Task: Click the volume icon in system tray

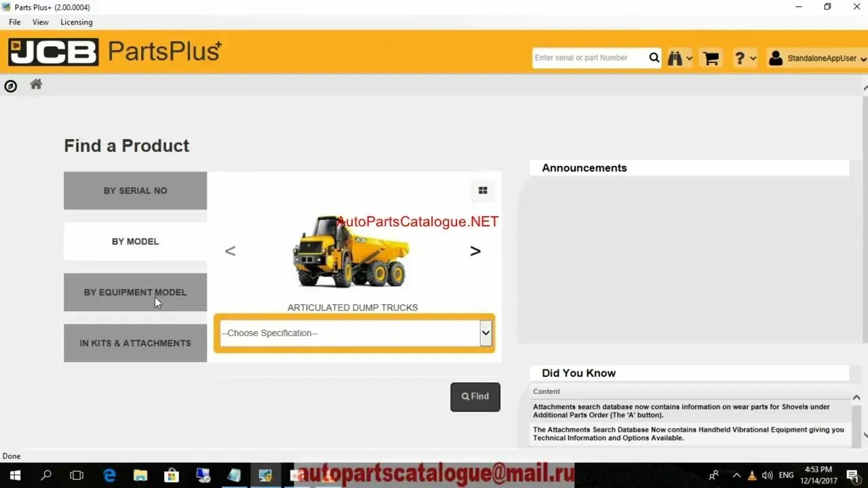Action: [768, 476]
